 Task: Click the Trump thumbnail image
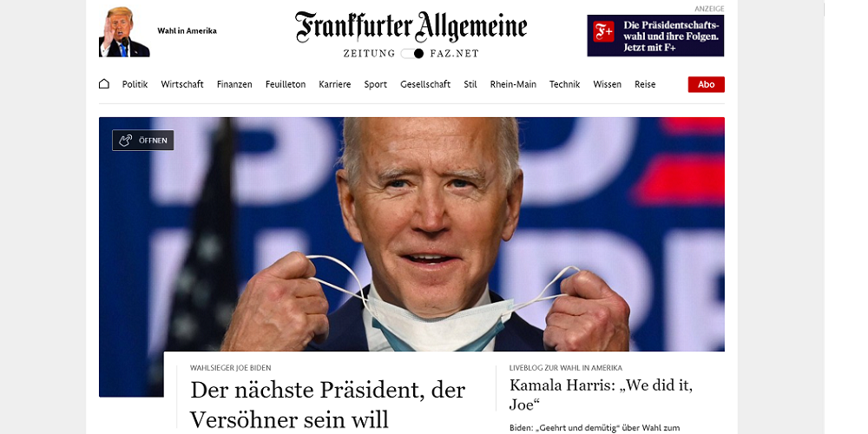(x=124, y=32)
